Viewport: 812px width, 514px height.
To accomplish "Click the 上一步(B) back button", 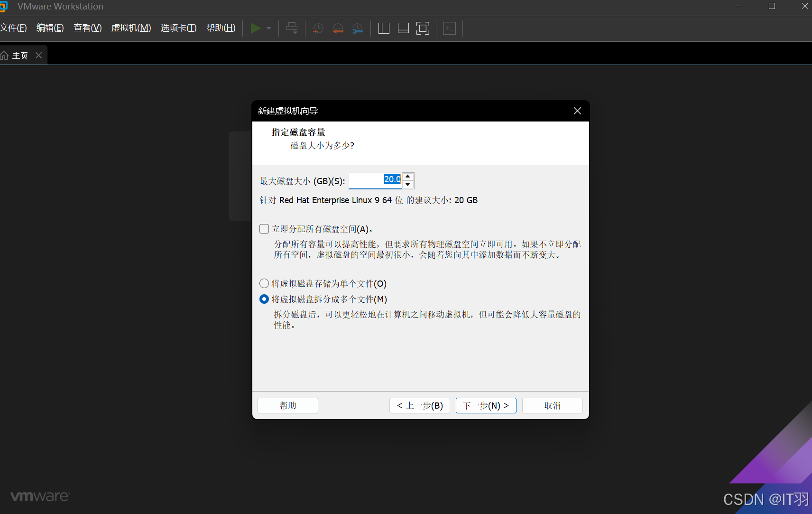I will pyautogui.click(x=420, y=405).
